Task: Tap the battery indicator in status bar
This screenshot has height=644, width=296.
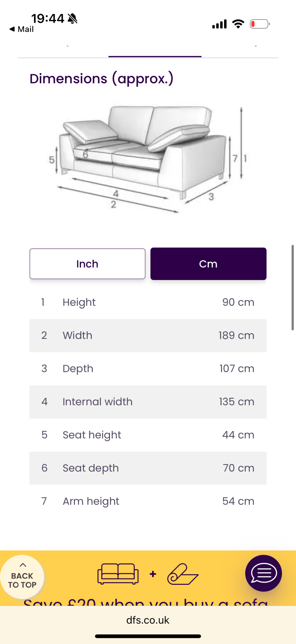Action: 260,24
